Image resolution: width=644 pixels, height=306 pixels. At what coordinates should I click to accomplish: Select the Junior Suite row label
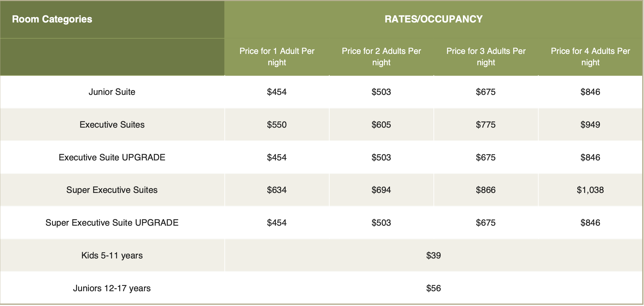coord(112,92)
